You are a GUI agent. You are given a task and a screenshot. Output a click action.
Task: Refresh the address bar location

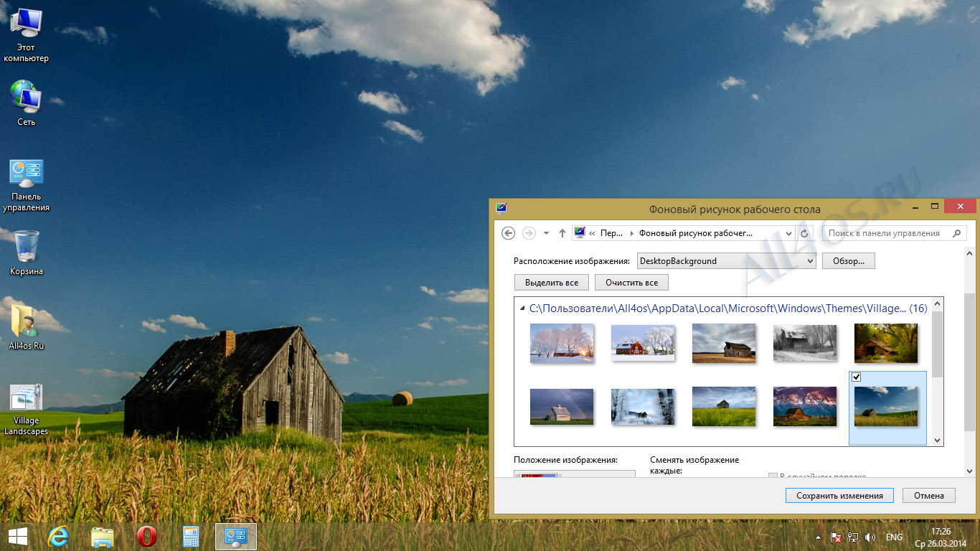pyautogui.click(x=804, y=233)
